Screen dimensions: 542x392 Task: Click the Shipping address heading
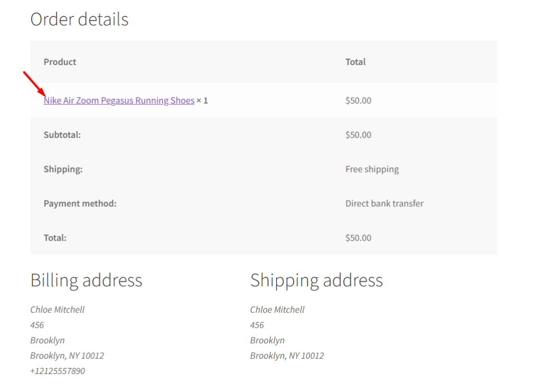[x=317, y=280]
